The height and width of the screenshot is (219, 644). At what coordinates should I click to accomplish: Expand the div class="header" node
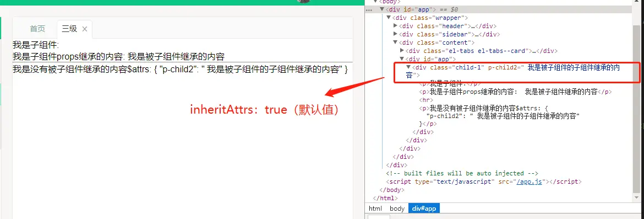click(x=396, y=26)
